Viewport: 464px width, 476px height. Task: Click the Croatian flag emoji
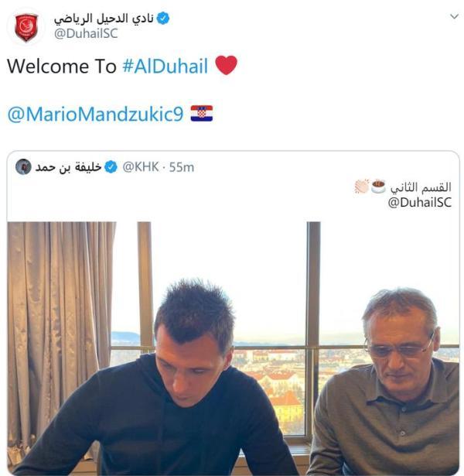(202, 114)
